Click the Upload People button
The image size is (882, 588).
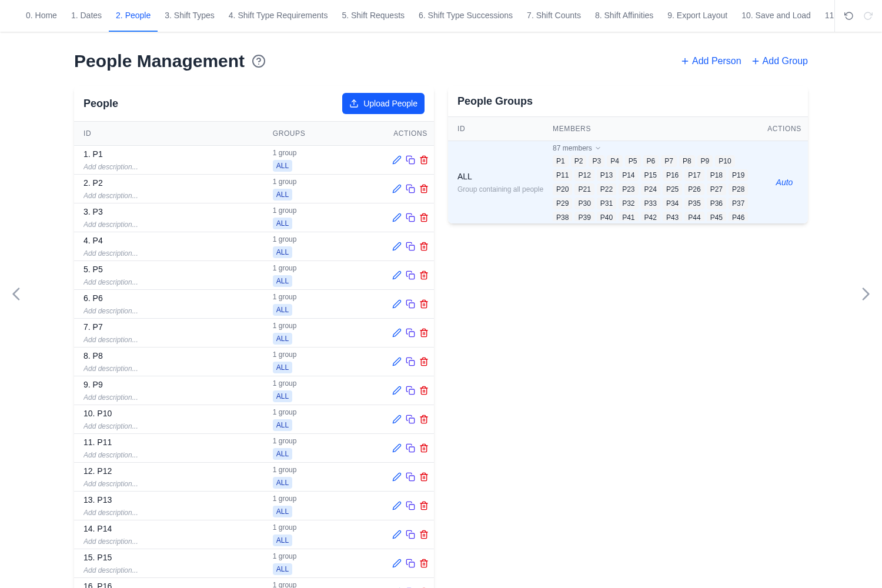tap(383, 103)
